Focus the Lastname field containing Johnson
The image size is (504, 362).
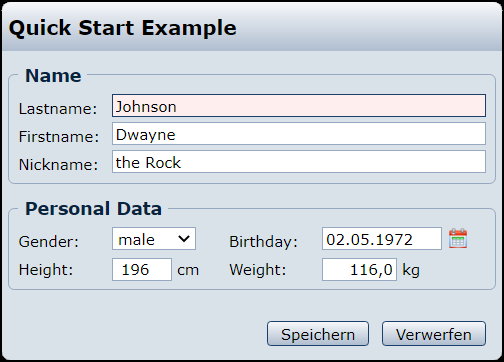(299, 106)
